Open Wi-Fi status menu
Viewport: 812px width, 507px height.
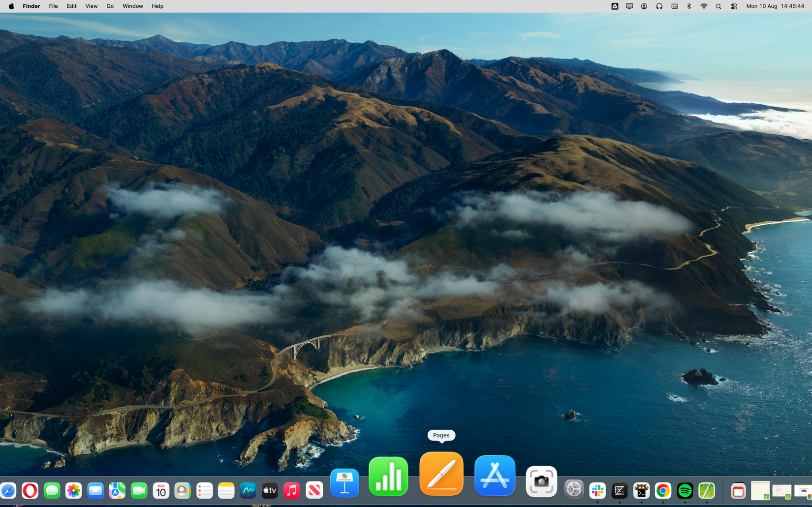coord(704,6)
